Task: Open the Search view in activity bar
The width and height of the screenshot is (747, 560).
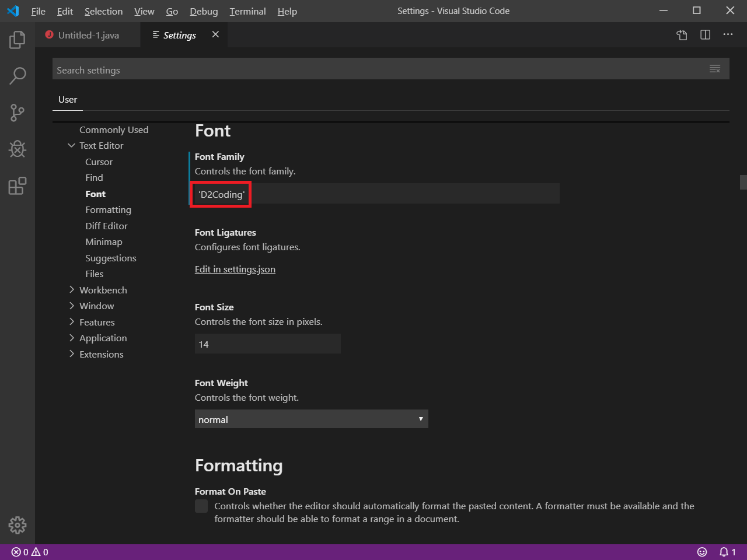Action: tap(18, 76)
